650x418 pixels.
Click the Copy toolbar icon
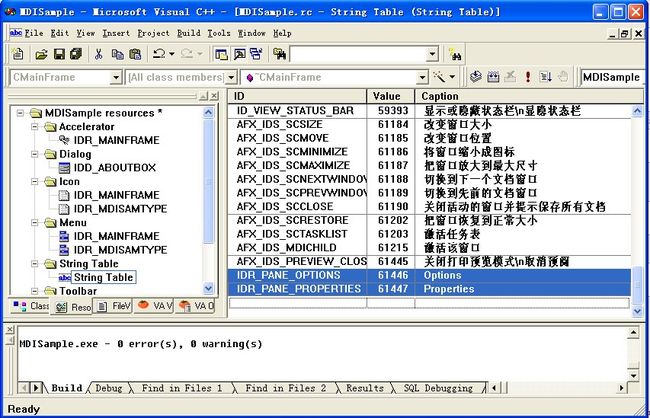point(117,54)
